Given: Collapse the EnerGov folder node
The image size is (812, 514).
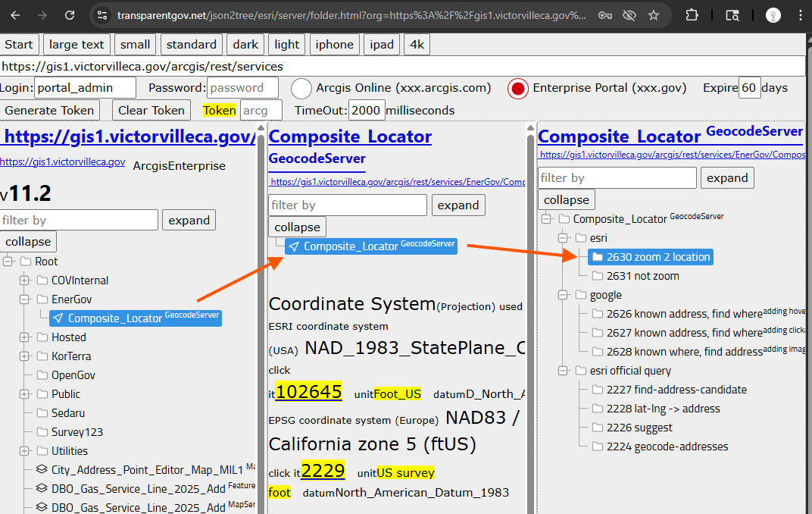Looking at the screenshot, I should click(24, 299).
